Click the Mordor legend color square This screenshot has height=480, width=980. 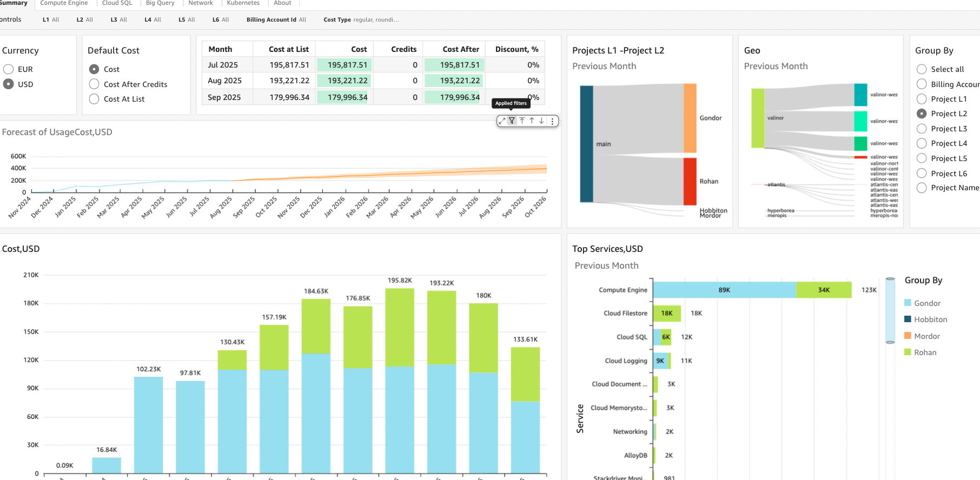(x=908, y=336)
